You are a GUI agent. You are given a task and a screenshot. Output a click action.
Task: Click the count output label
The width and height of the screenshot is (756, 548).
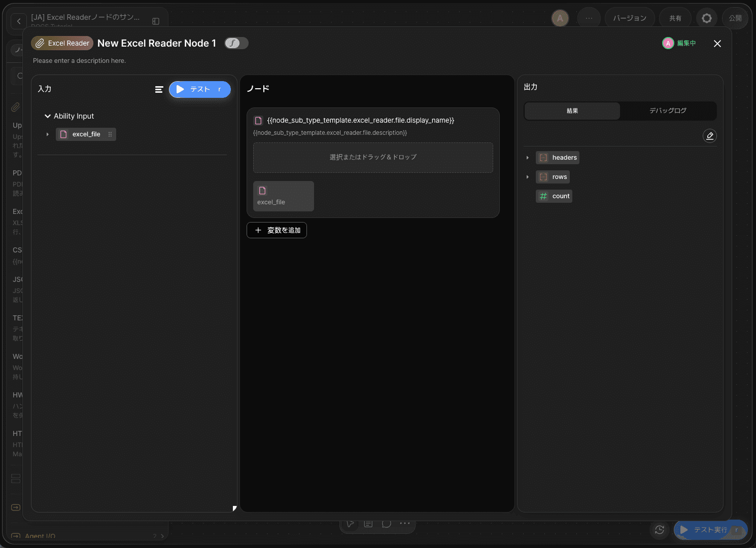click(561, 196)
